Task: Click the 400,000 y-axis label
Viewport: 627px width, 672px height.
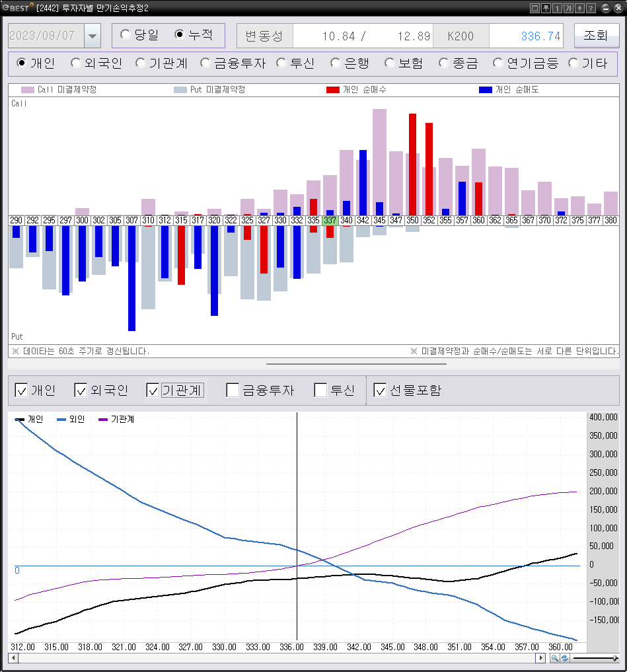Action: pos(603,417)
